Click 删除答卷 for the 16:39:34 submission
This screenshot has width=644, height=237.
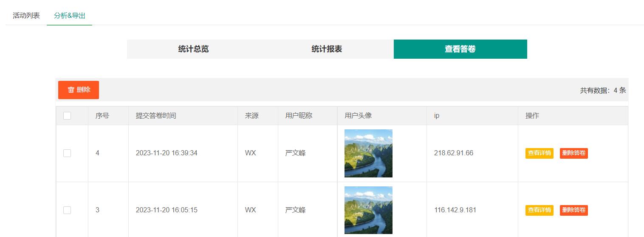coord(573,153)
